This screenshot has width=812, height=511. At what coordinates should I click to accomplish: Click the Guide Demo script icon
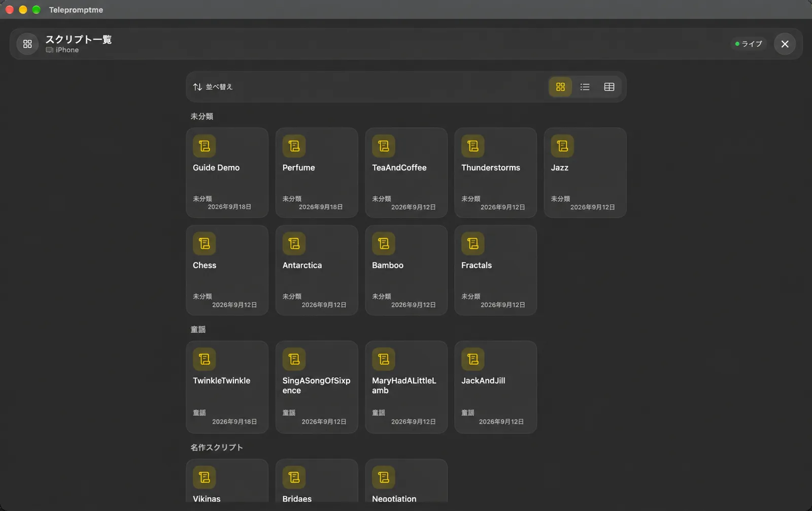pyautogui.click(x=205, y=146)
